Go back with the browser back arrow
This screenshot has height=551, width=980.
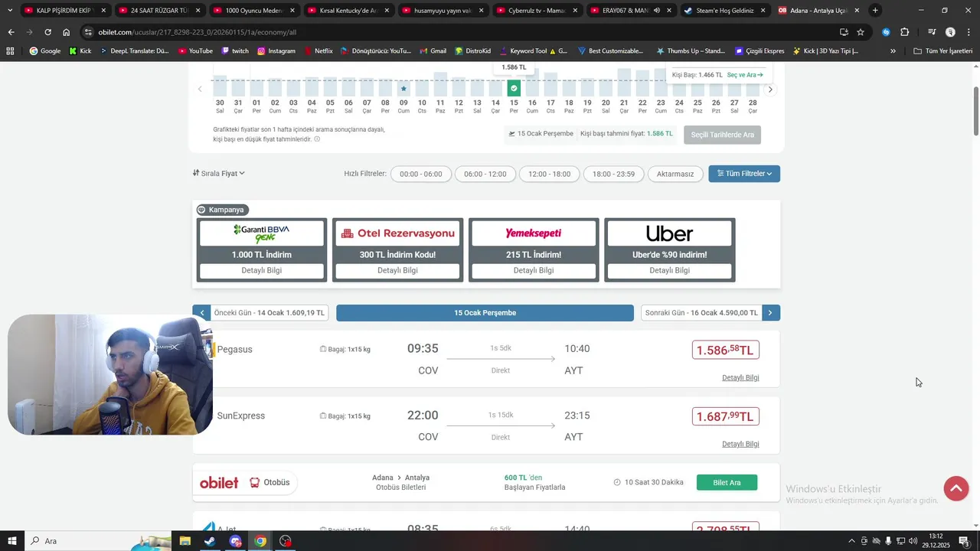pos(11,32)
